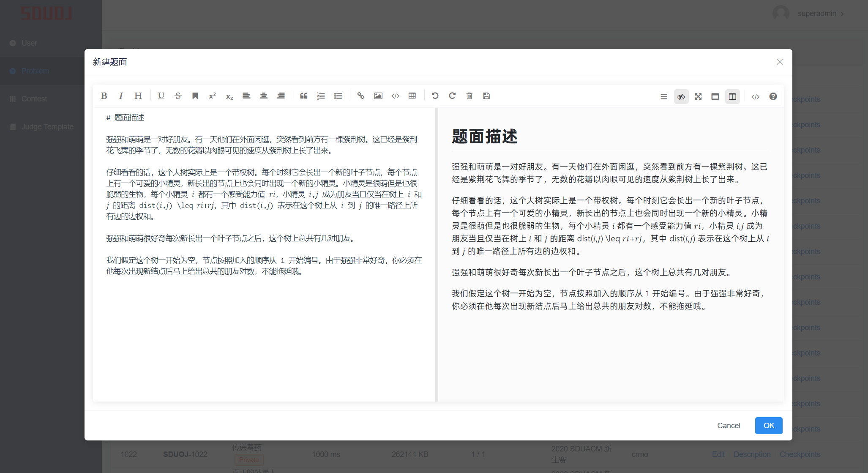Insert a blockquote

click(304, 96)
